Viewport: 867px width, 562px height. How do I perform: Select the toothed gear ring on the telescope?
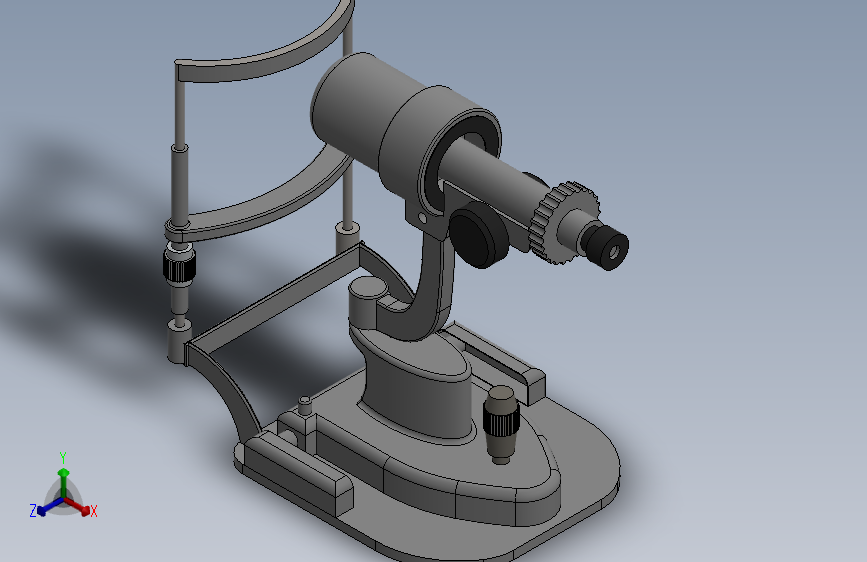coord(563,223)
